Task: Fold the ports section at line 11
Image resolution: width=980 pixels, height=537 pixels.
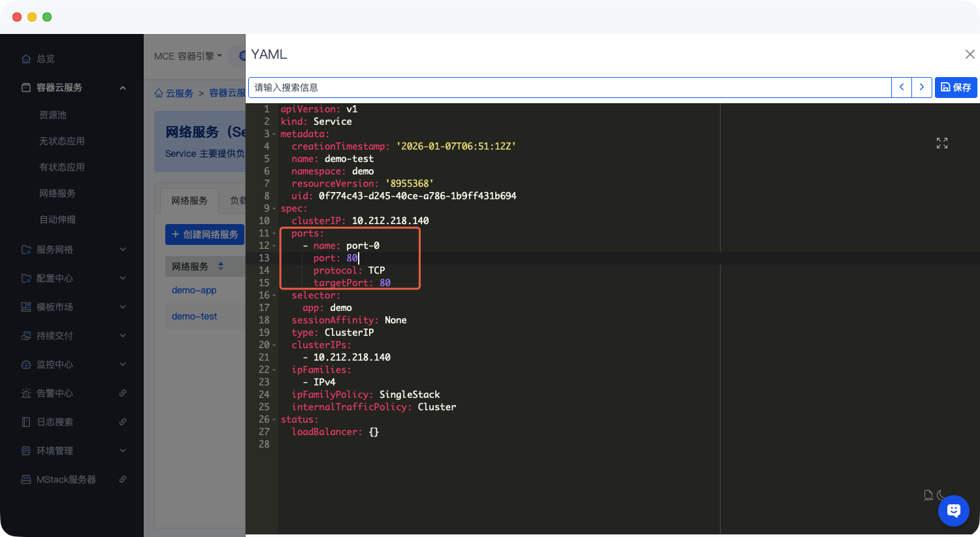Action: pos(274,234)
